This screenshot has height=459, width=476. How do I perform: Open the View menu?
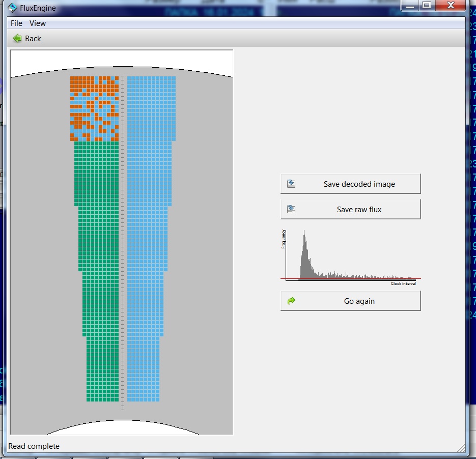click(38, 23)
